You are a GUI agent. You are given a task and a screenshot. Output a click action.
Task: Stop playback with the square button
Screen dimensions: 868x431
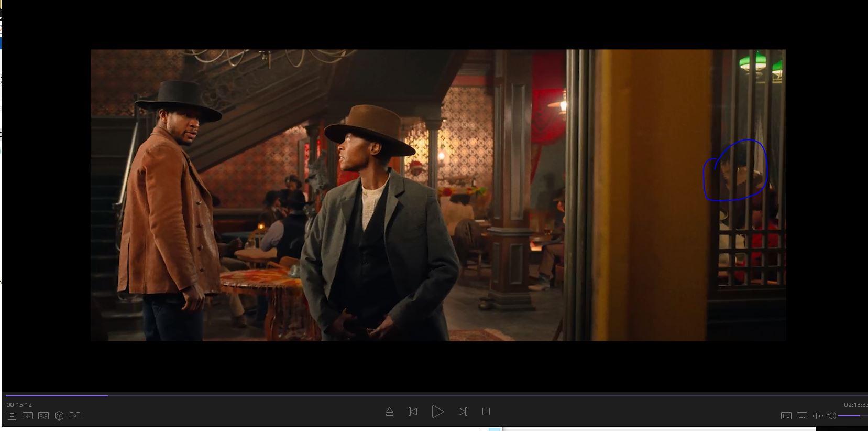pyautogui.click(x=486, y=412)
